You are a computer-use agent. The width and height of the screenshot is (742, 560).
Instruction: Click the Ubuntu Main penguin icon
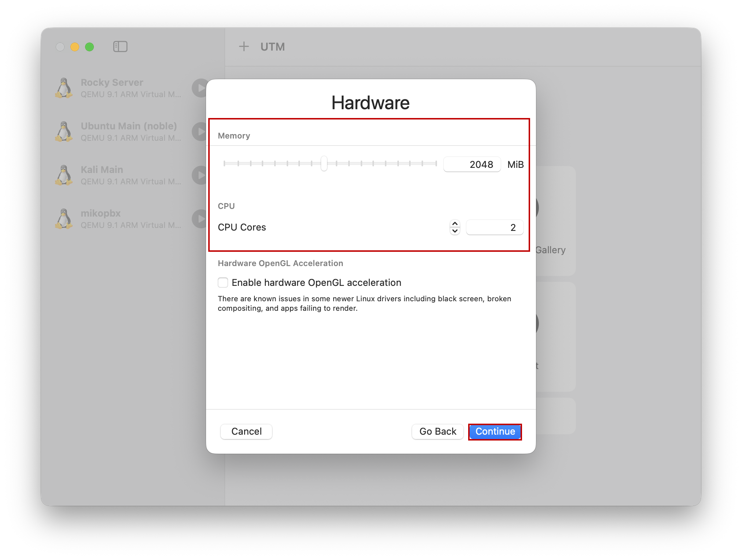click(x=64, y=132)
